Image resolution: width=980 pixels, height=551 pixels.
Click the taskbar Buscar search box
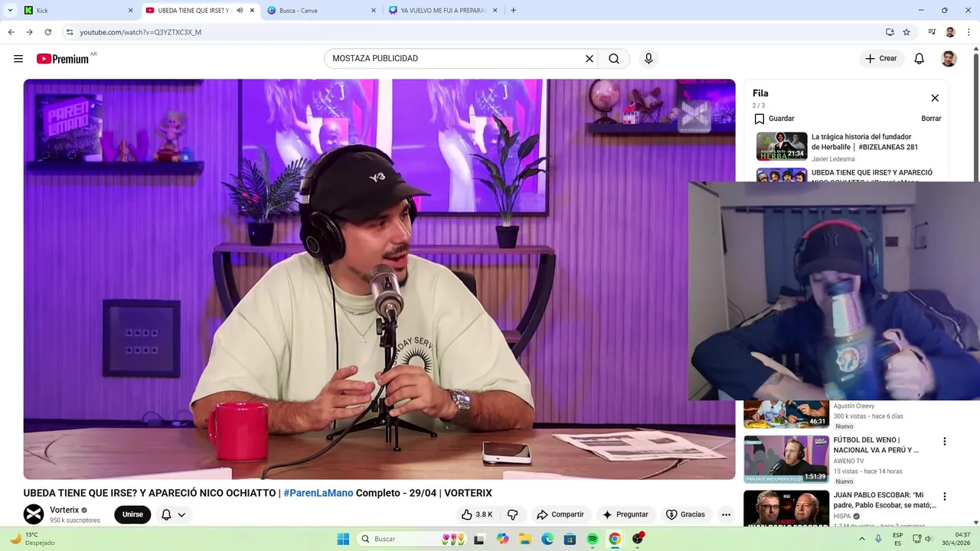coord(413,539)
